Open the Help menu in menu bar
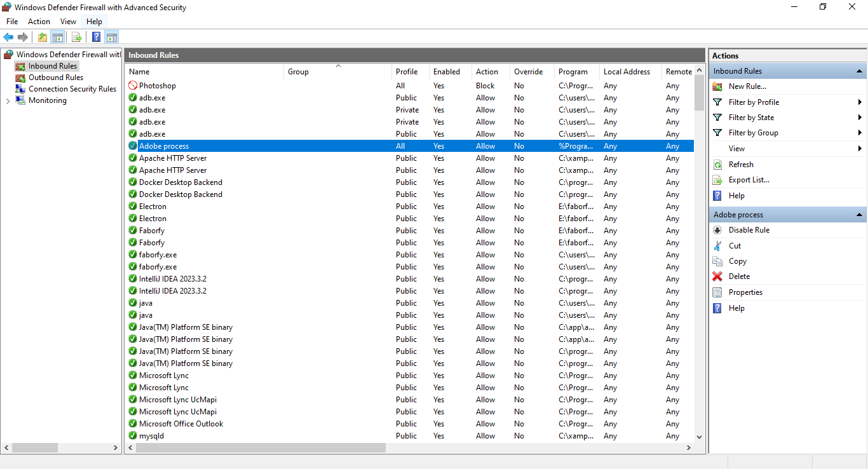 (94, 22)
